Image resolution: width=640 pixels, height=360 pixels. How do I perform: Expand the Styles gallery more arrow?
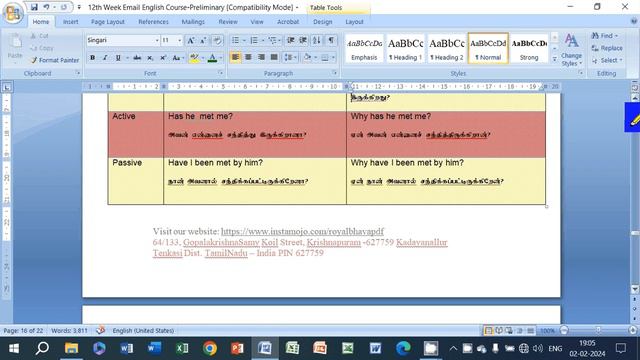(x=555, y=59)
